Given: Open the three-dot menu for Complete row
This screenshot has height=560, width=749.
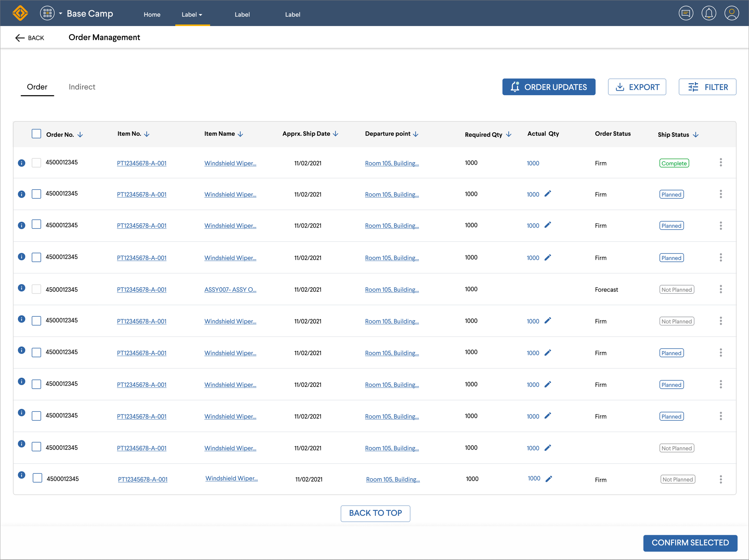Looking at the screenshot, I should click(721, 162).
